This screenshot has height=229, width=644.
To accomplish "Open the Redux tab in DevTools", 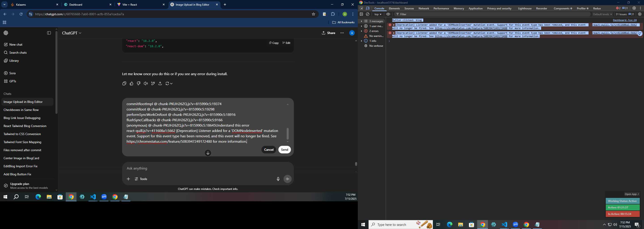I will pyautogui.click(x=597, y=8).
